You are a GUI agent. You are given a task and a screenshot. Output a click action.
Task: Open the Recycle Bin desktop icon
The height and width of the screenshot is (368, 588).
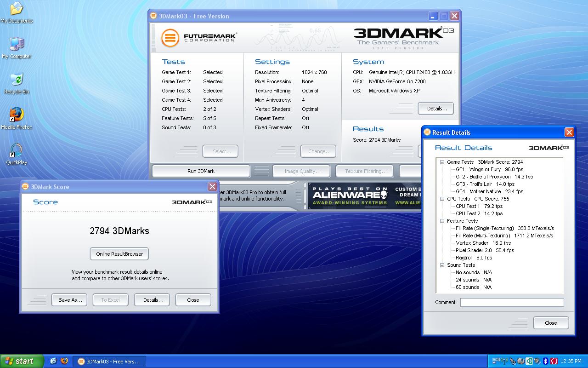(17, 83)
